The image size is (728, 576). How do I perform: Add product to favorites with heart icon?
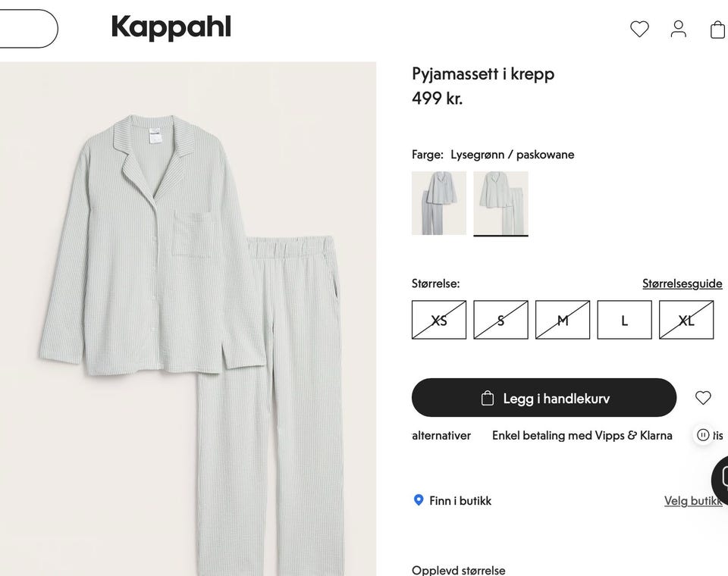703,398
